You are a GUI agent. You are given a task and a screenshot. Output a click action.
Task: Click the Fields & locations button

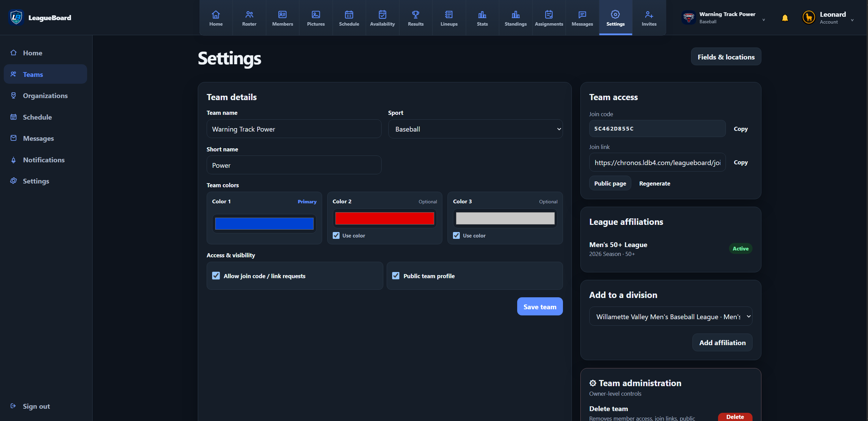point(726,57)
